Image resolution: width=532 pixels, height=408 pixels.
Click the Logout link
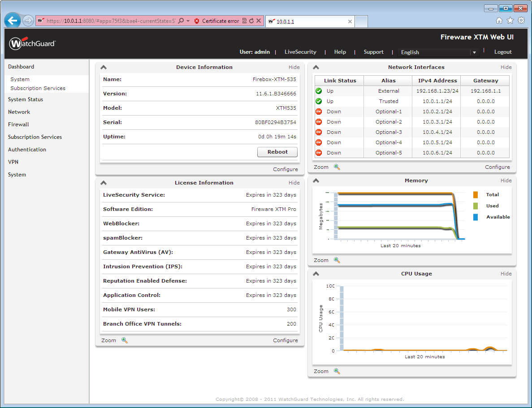pyautogui.click(x=503, y=52)
